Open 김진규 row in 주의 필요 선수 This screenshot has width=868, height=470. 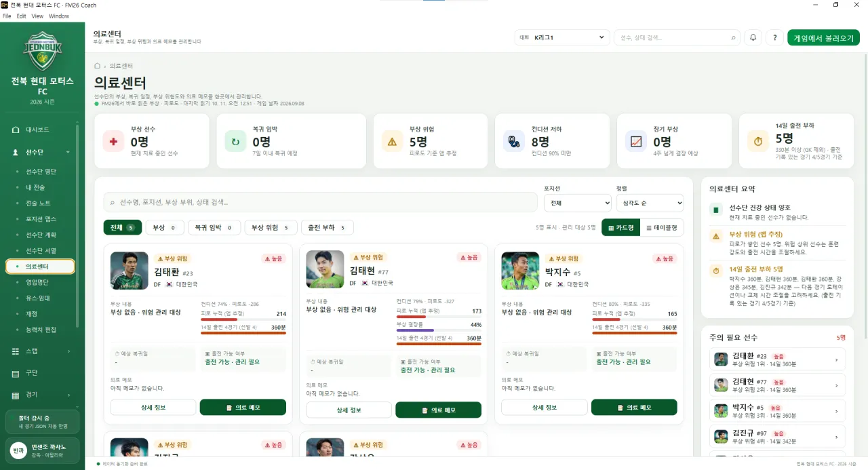(777, 435)
